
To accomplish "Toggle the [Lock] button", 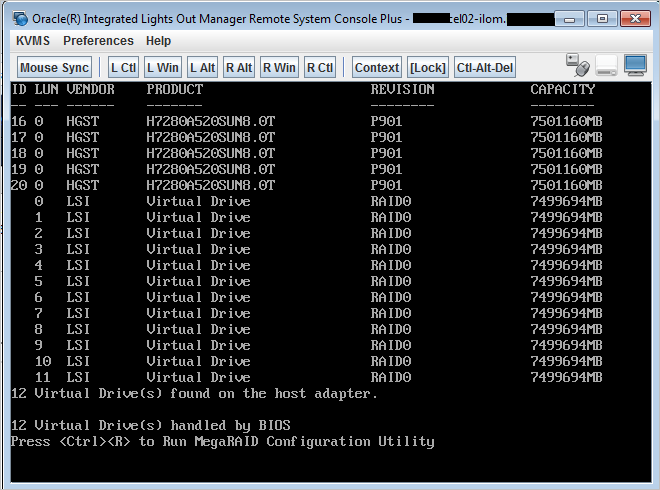I will click(428, 67).
